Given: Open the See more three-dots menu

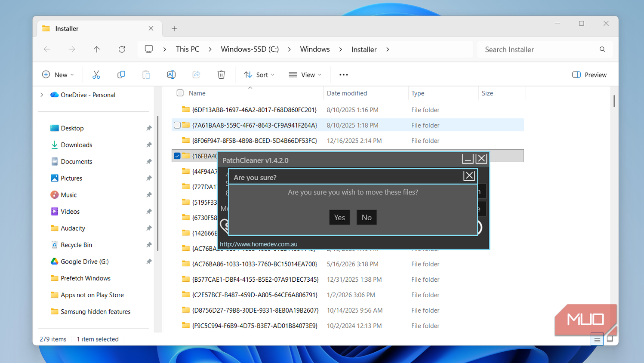Looking at the screenshot, I should [343, 75].
